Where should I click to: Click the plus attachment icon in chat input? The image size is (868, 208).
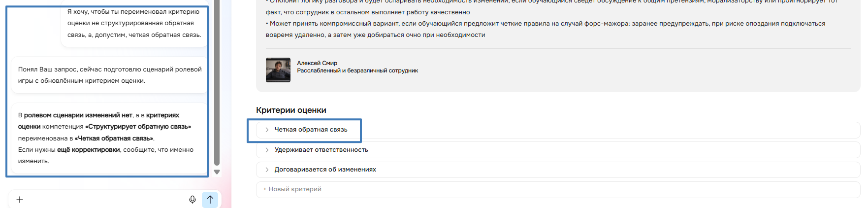tap(20, 200)
